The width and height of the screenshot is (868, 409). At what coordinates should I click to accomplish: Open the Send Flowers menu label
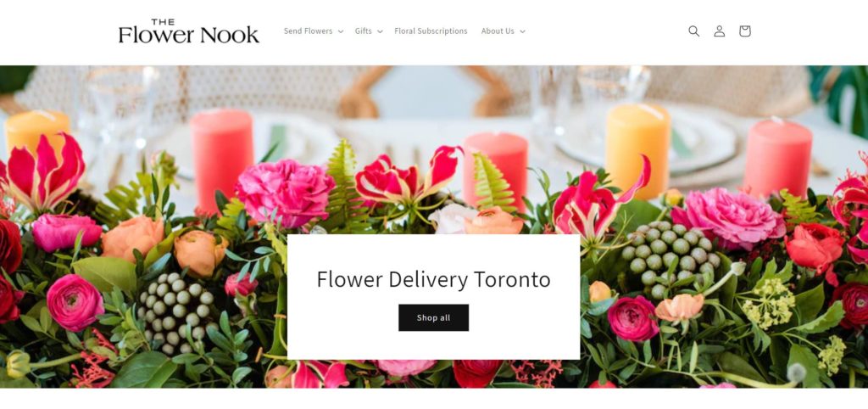309,31
